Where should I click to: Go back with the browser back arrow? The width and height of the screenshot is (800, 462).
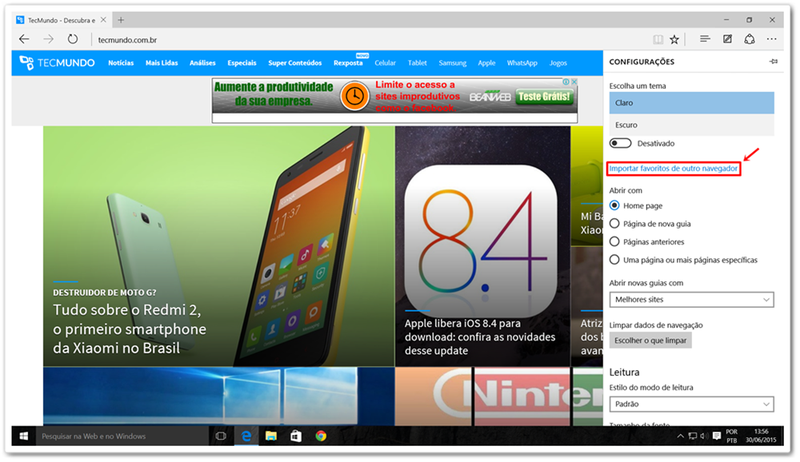pyautogui.click(x=24, y=39)
